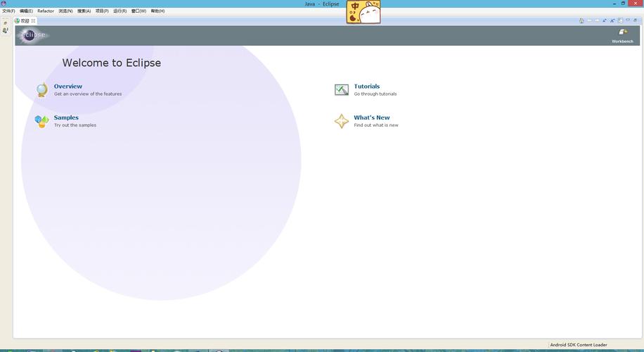Open the 帮助(H) menu
This screenshot has width=644, height=352.
point(157,11)
